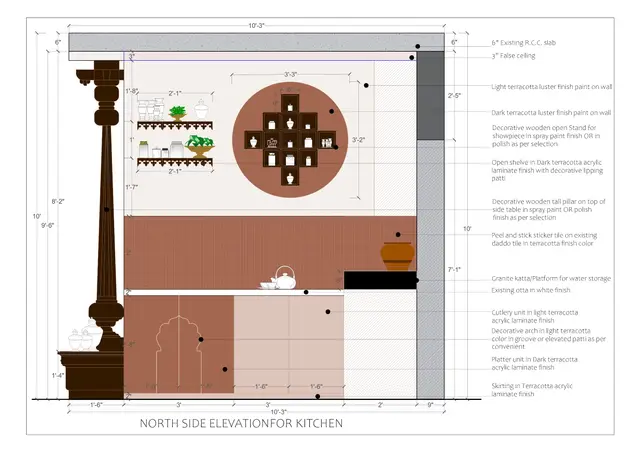The width and height of the screenshot is (640, 452).
Task: Select the 8'-2" height dimension
Action: 58,201
